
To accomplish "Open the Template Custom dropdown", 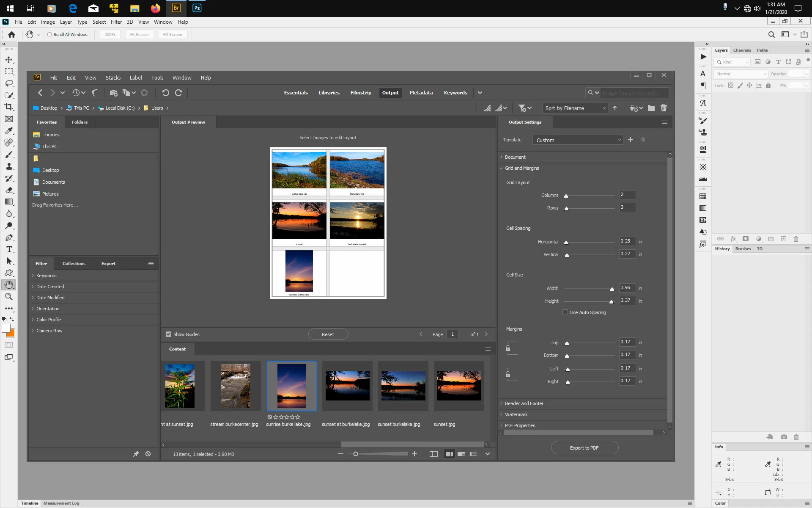I will point(579,140).
